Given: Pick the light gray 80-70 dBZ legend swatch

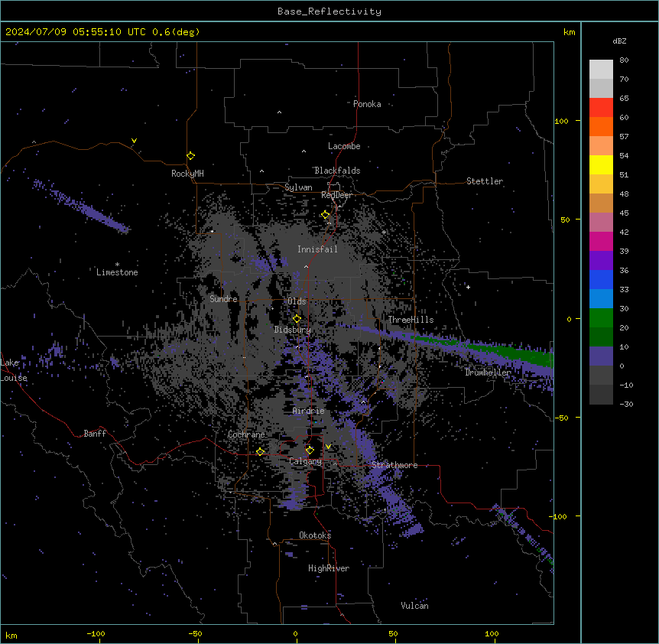Looking at the screenshot, I should pos(601,70).
